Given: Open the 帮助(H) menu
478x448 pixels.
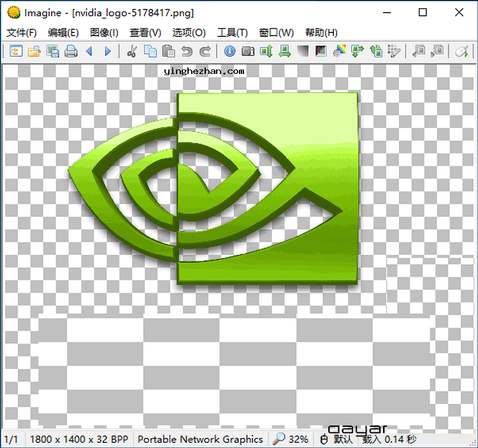Looking at the screenshot, I should click(x=321, y=33).
